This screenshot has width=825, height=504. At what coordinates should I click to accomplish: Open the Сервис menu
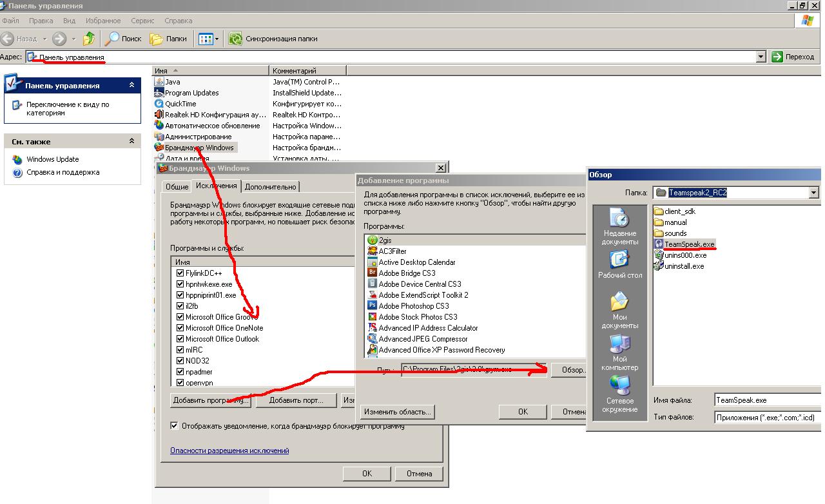142,21
